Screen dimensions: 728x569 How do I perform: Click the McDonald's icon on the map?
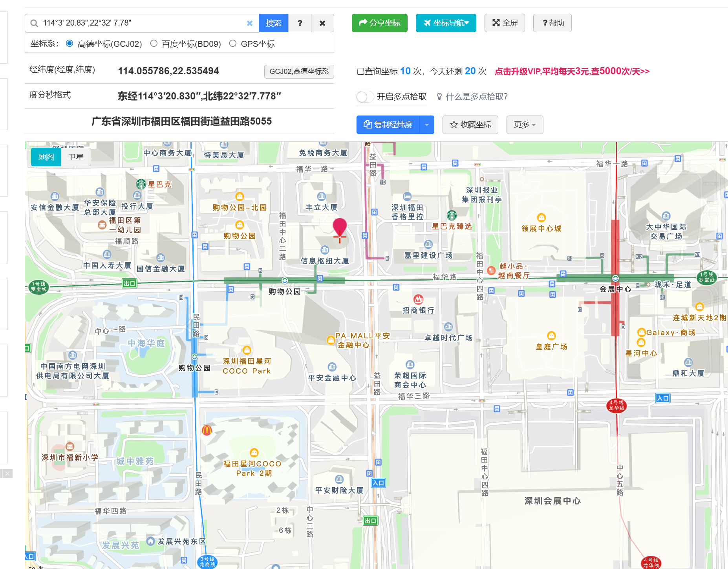pyautogui.click(x=207, y=430)
